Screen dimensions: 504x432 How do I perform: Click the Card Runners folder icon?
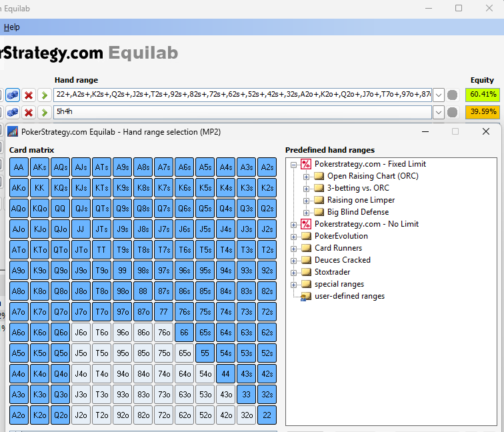coord(306,248)
